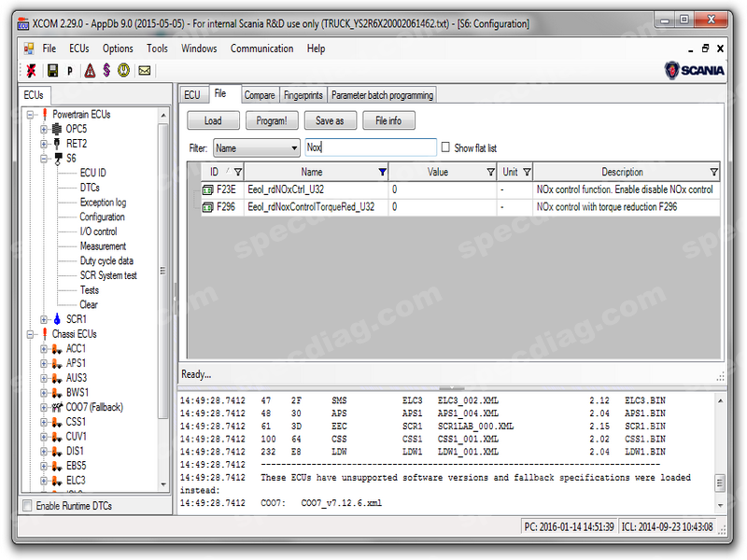Image resolution: width=747 pixels, height=560 pixels.
Task: Collapse the S6 tree node
Action: tap(44, 159)
